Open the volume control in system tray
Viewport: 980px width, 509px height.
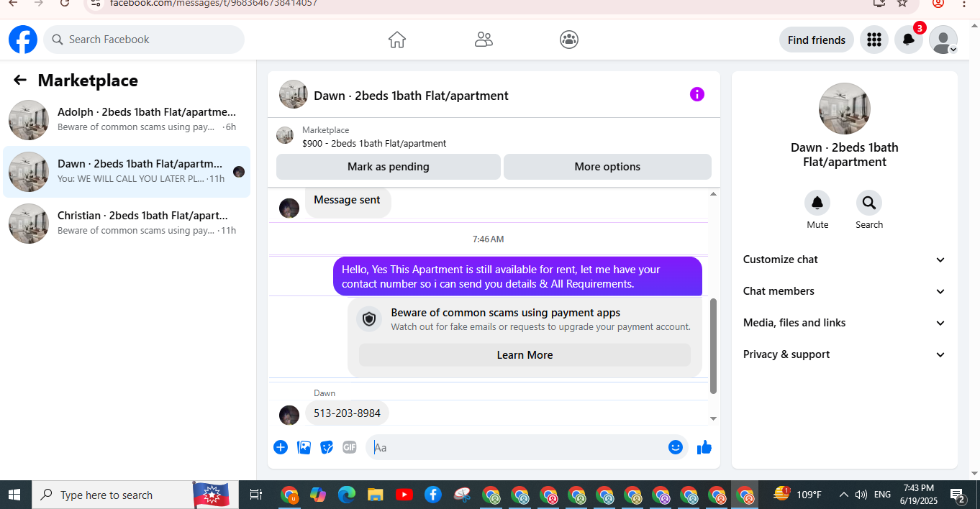point(861,495)
